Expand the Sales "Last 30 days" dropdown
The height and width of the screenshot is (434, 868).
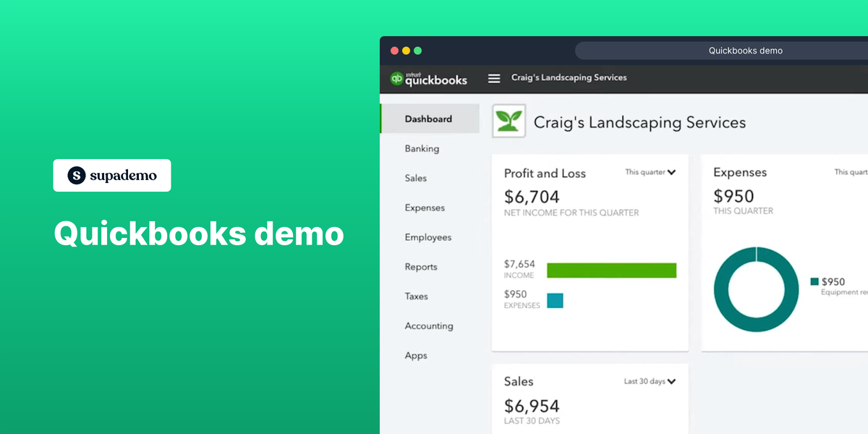[x=650, y=381]
